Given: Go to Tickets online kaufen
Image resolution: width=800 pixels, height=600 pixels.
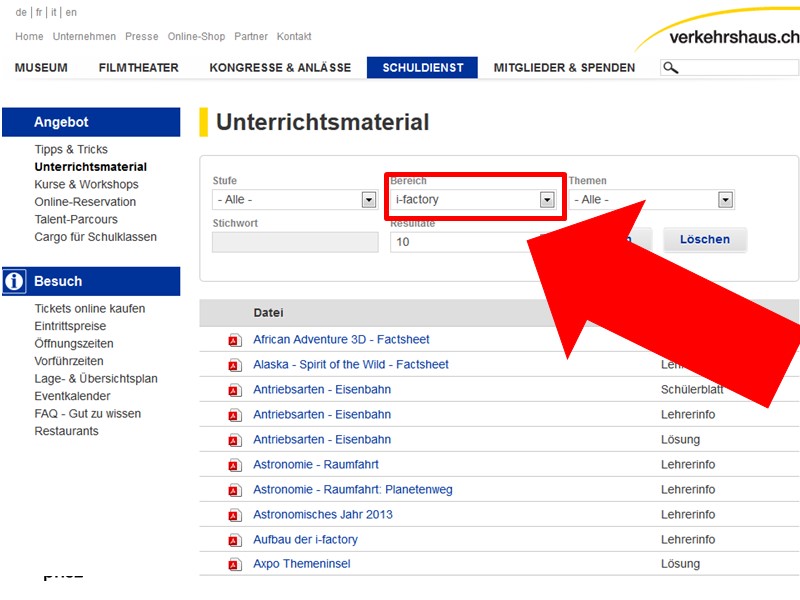Looking at the screenshot, I should click(x=89, y=309).
